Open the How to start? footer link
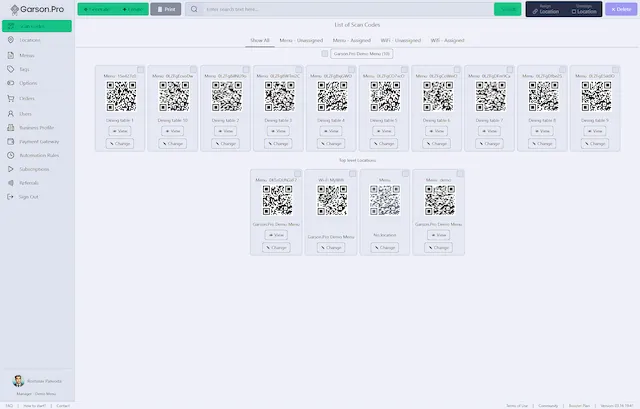 point(35,406)
